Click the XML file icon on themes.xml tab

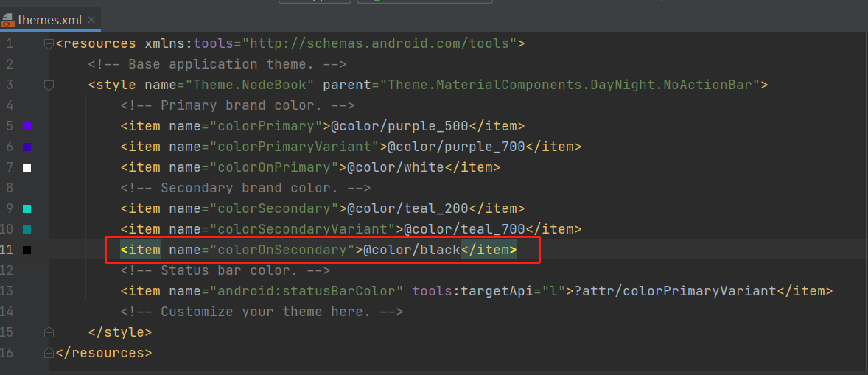7,21
